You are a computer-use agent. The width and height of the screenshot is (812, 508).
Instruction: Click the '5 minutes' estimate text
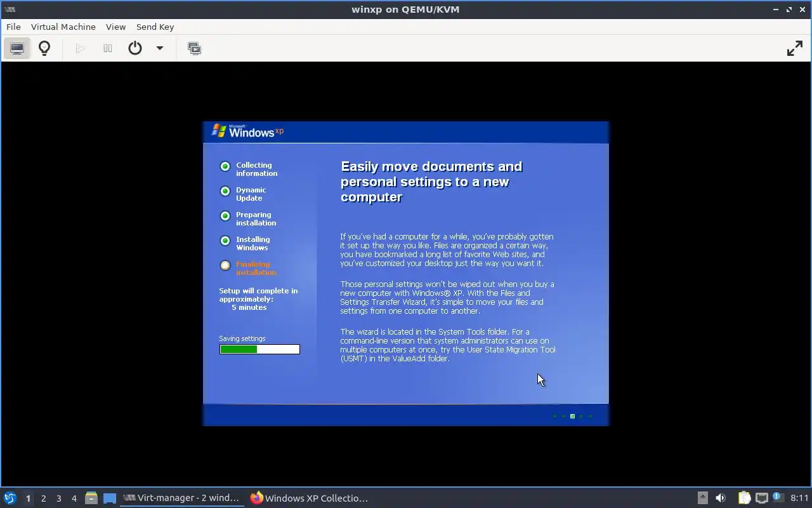[249, 307]
